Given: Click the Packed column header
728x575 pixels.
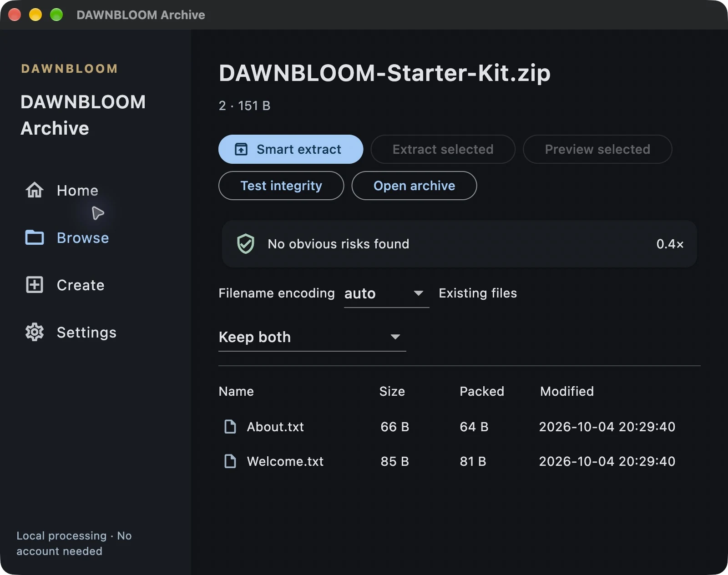Looking at the screenshot, I should coord(482,391).
